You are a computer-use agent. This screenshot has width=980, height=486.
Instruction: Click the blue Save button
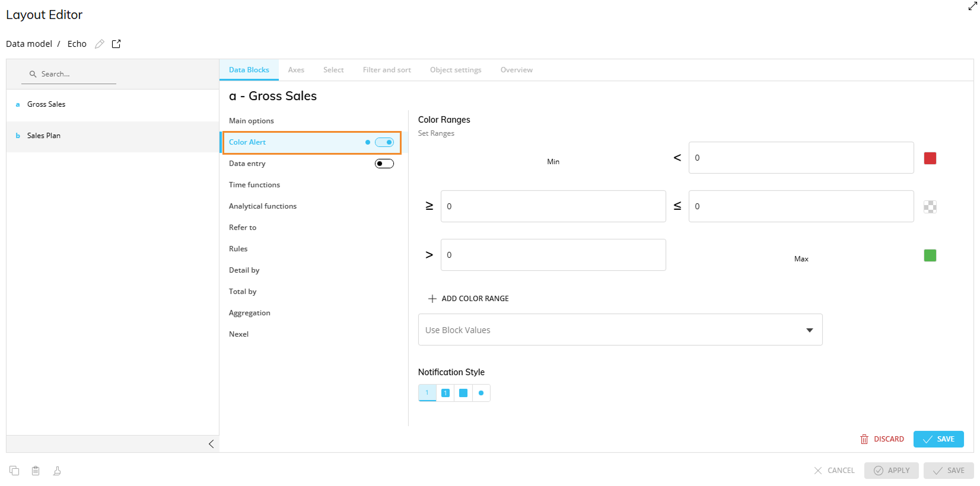pyautogui.click(x=938, y=439)
